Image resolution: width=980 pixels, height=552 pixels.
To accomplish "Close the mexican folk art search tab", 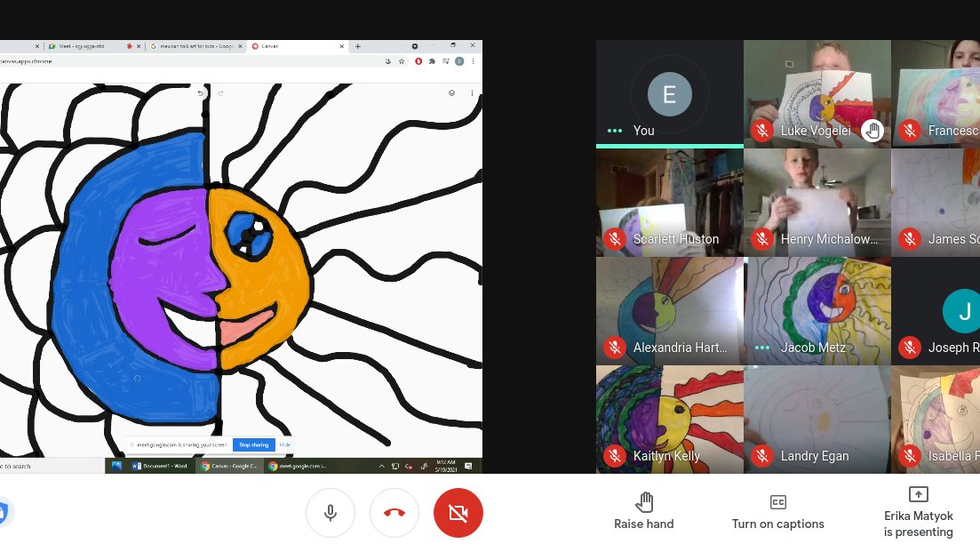I will click(240, 46).
